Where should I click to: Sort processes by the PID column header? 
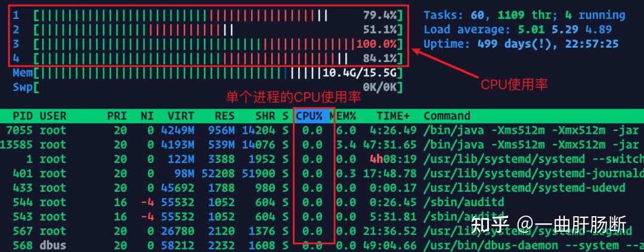pos(23,116)
